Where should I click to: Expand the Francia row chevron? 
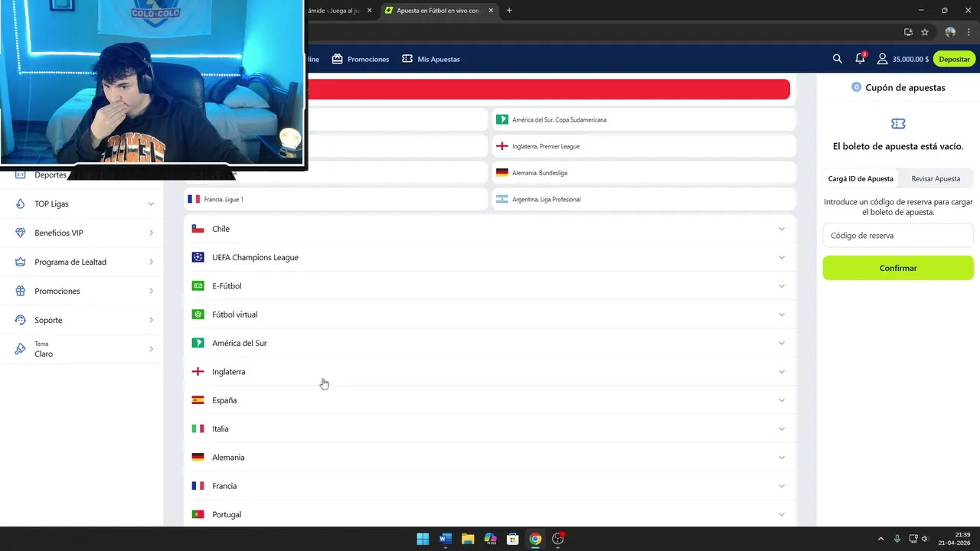[x=782, y=486]
